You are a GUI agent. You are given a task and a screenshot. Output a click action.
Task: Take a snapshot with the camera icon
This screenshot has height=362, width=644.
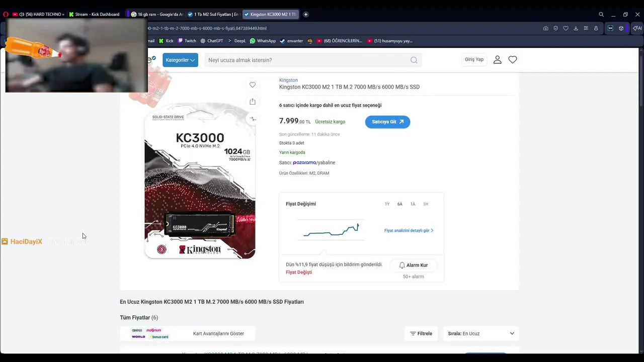[x=546, y=28]
